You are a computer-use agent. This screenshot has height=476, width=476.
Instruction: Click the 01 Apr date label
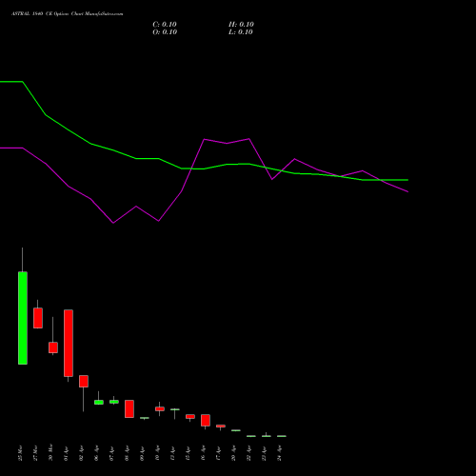point(67,453)
